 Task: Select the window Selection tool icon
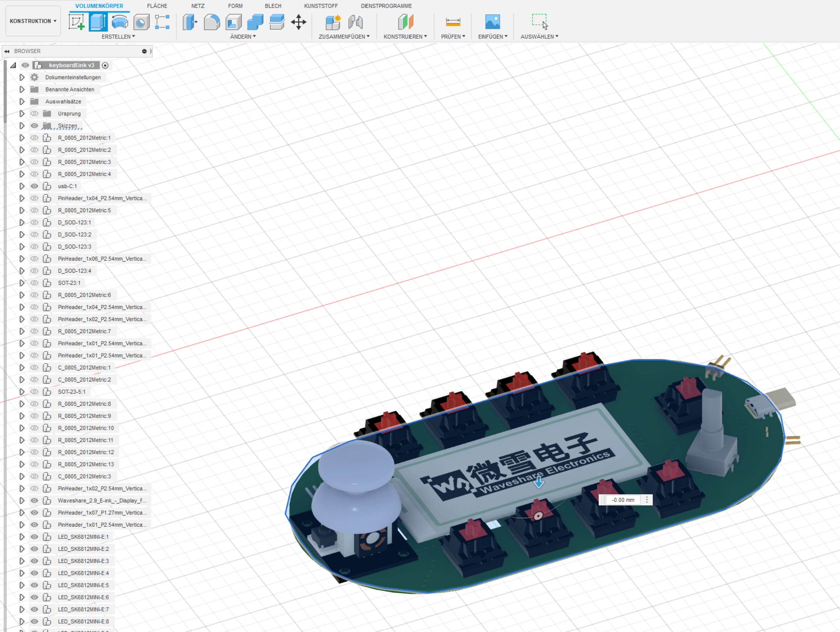pyautogui.click(x=540, y=22)
